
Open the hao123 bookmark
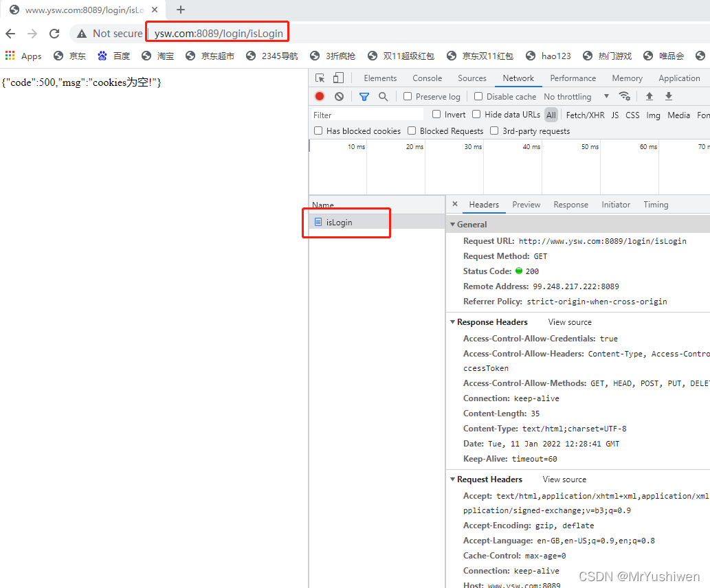(548, 56)
